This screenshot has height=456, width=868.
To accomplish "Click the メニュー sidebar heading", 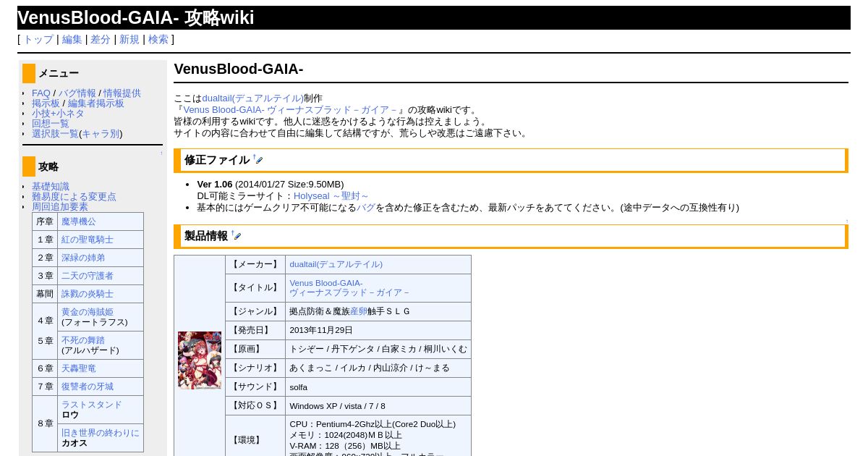I will pyautogui.click(x=59, y=73).
